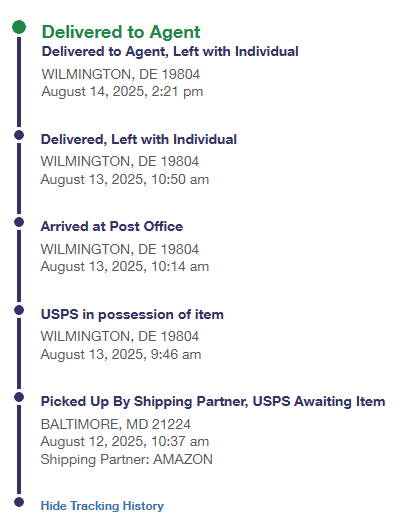Click the dot next to USPS in possession of item
The image size is (417, 519).
[x=19, y=310]
